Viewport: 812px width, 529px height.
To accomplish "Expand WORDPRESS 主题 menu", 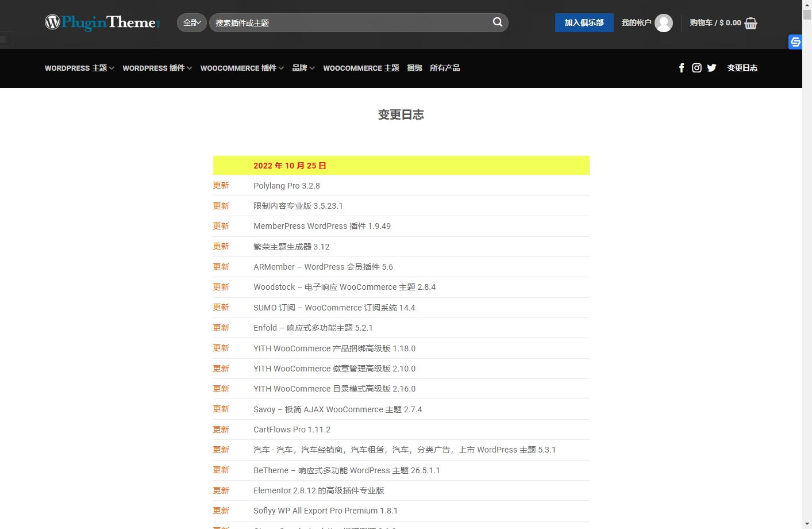I will pos(79,68).
